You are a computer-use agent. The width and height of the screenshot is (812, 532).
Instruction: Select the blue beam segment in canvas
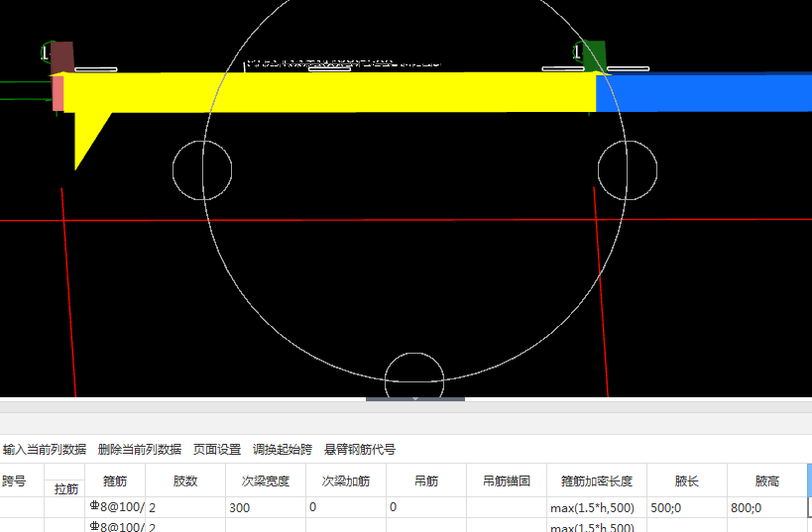[704, 92]
